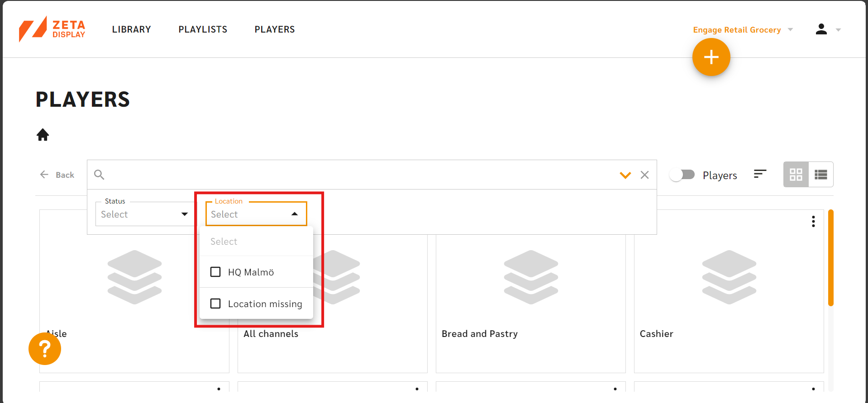Click the All channels label
The width and height of the screenshot is (868, 403).
[271, 334]
